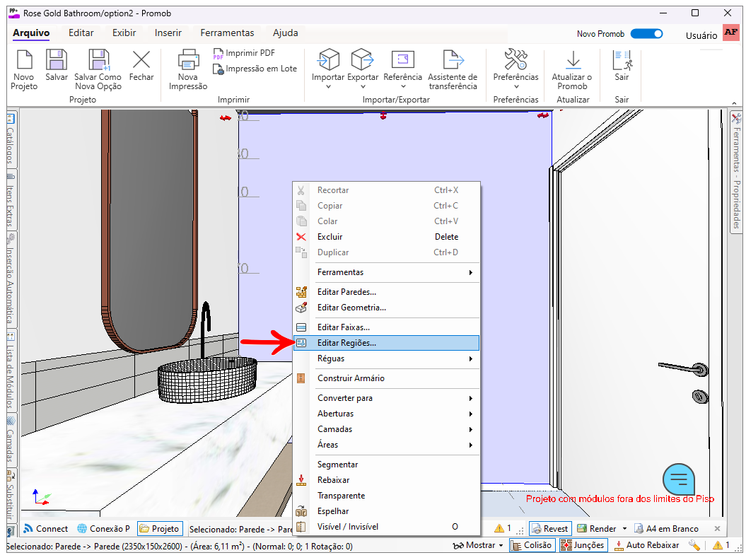Expand the Converter para submenu
Viewport: 746px width, 560px height.
pos(386,398)
